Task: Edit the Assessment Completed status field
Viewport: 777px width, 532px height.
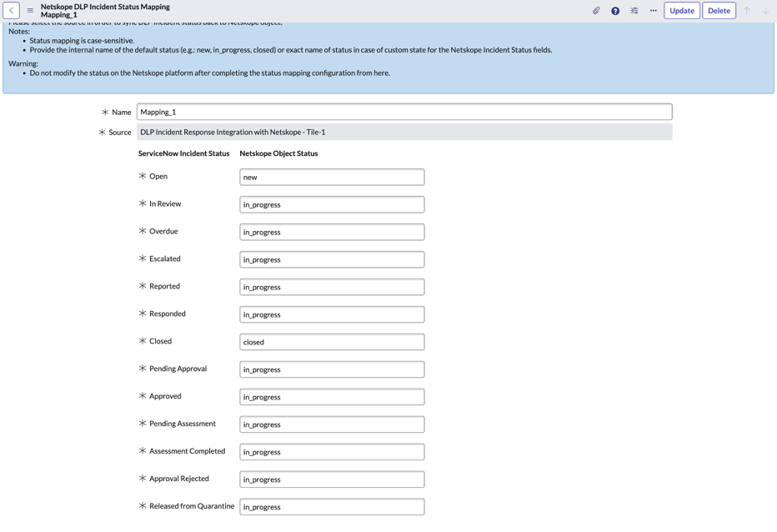Action: (x=332, y=452)
